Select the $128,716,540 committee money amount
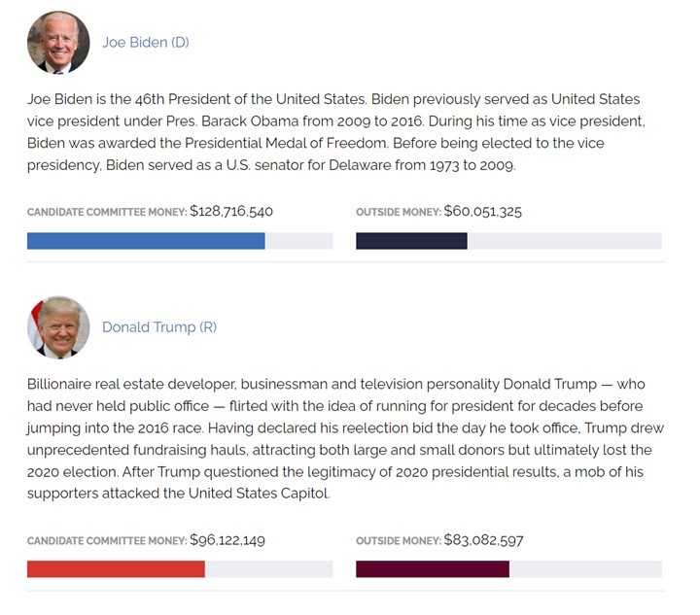Viewport: 700px width, 615px height. click(231, 211)
